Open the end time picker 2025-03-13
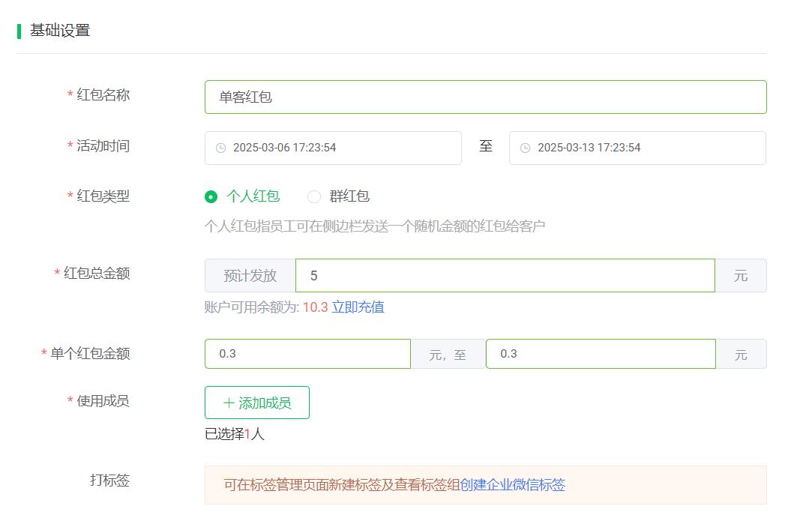Viewport: 812px width, 512px height. pos(637,148)
